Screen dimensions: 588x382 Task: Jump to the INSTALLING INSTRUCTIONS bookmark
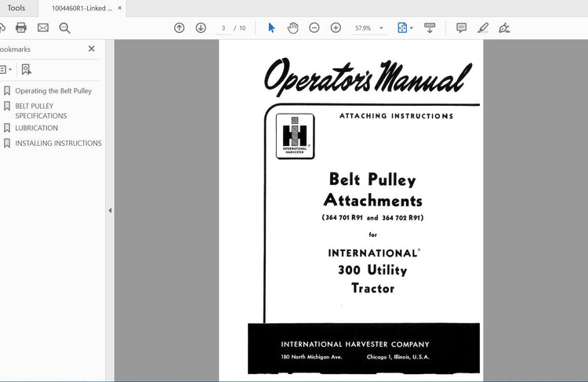tap(58, 144)
